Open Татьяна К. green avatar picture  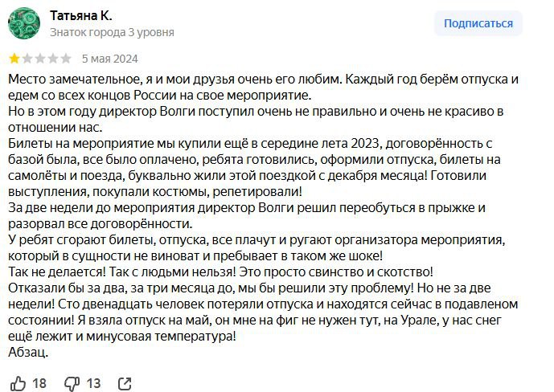point(24,23)
